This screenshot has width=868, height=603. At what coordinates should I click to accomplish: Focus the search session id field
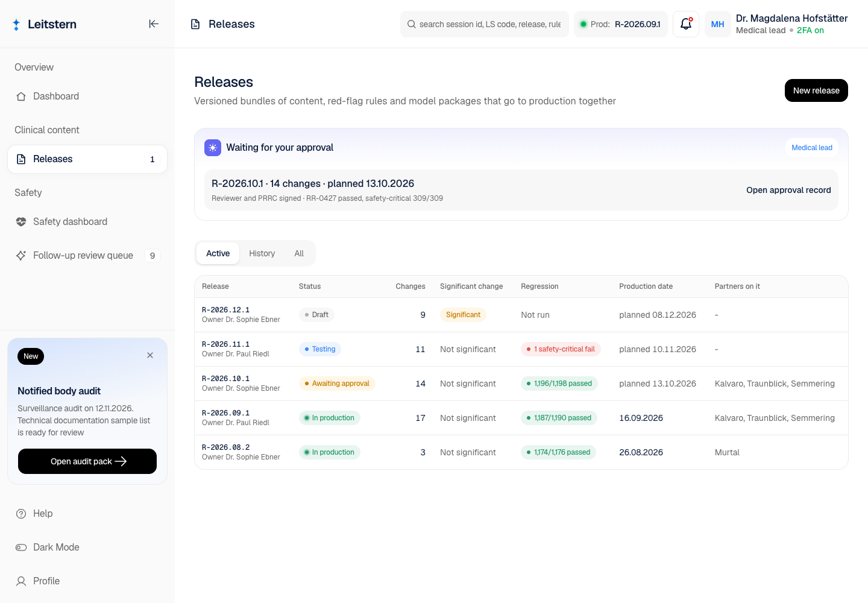click(x=485, y=24)
